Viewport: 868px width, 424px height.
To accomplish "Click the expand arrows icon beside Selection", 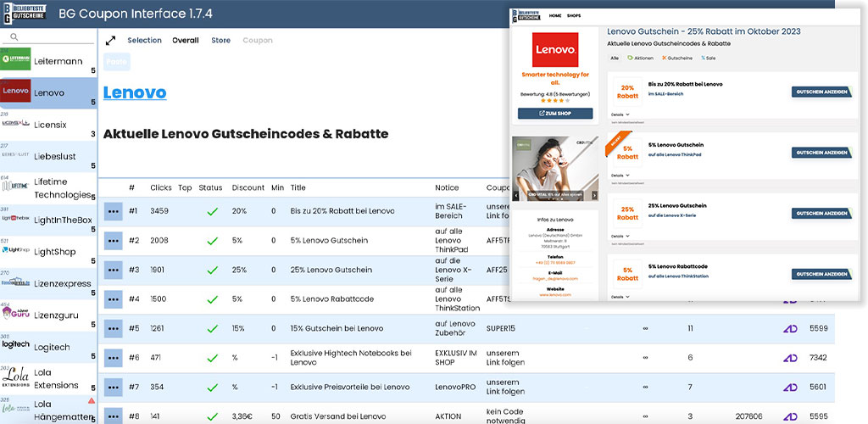I will coord(111,41).
